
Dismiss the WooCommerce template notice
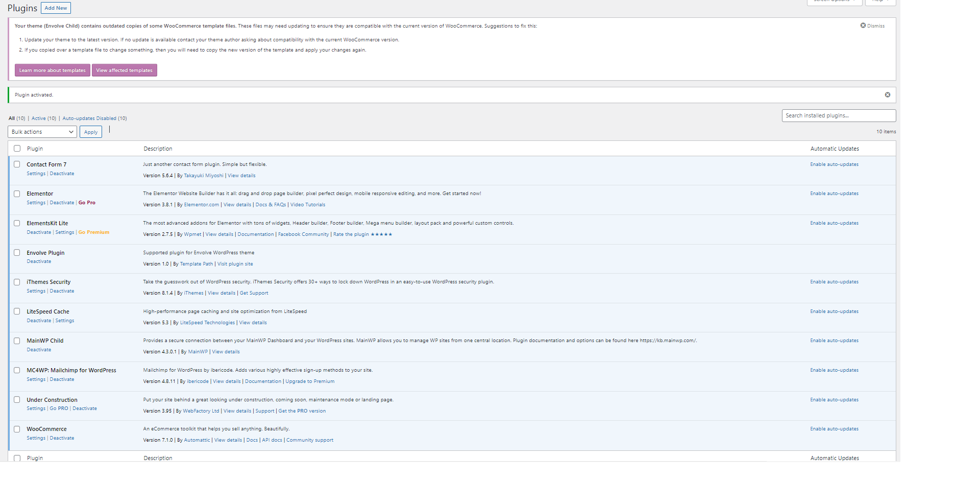tap(872, 26)
